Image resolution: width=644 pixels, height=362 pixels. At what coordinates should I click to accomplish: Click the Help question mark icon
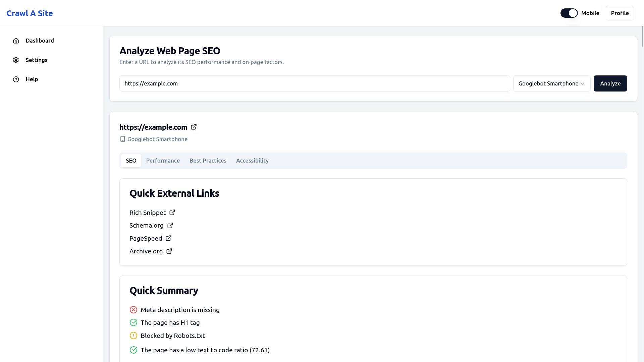click(x=16, y=79)
